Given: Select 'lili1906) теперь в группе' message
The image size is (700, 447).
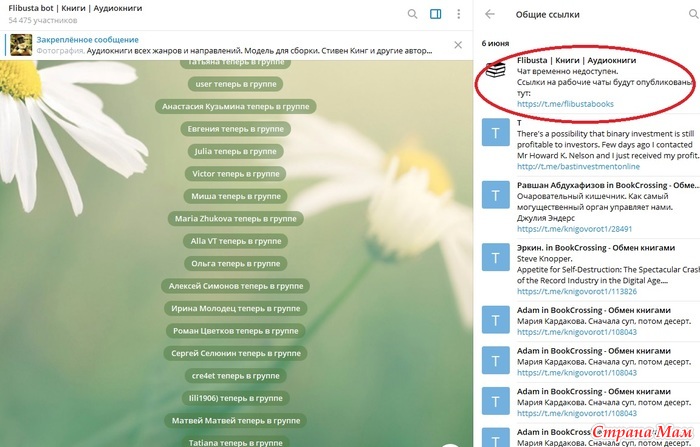Looking at the screenshot, I should point(236,398).
